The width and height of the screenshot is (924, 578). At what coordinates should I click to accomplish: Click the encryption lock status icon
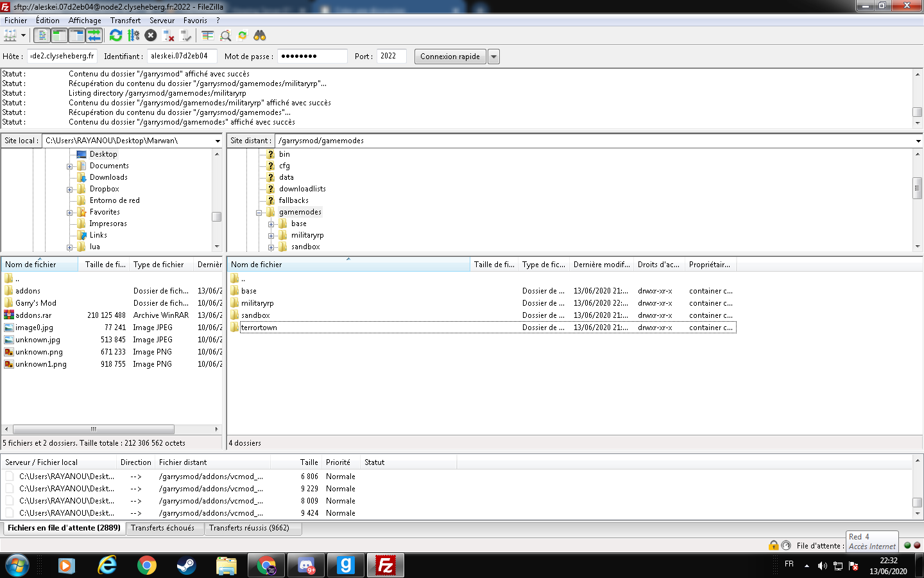coord(774,545)
